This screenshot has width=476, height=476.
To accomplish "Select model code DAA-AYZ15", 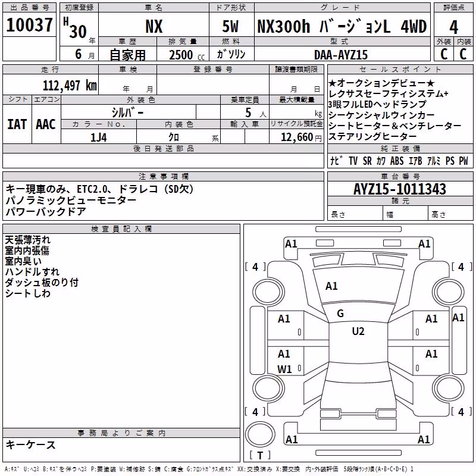I will pyautogui.click(x=341, y=55).
